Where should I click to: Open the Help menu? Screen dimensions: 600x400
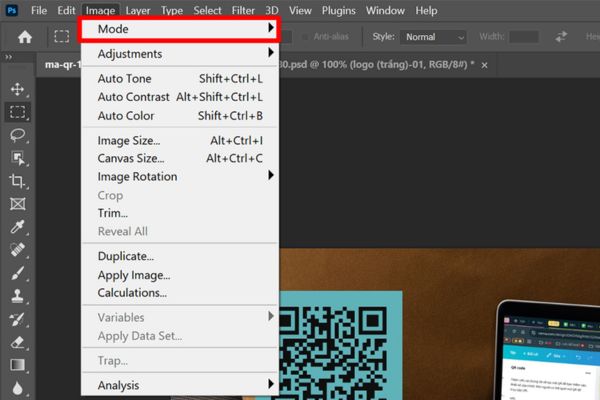click(426, 10)
